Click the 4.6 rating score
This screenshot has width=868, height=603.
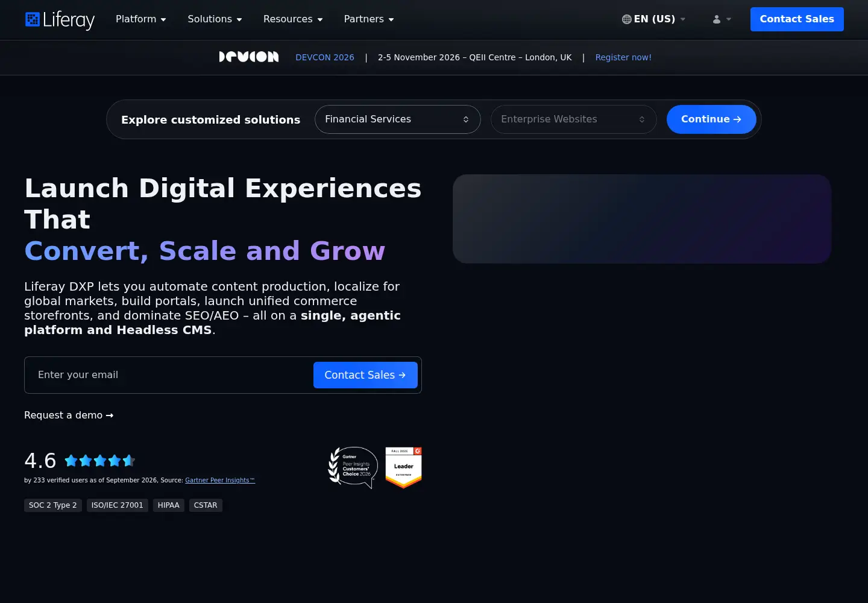pos(40,461)
